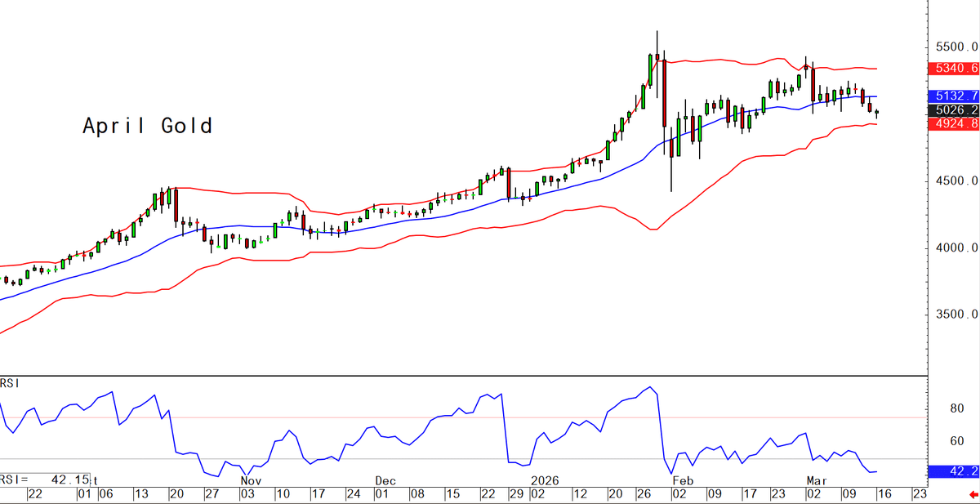Viewport: 980px width, 504px height.
Task: Click the blue 5132.7 moving average tag
Action: [953, 96]
